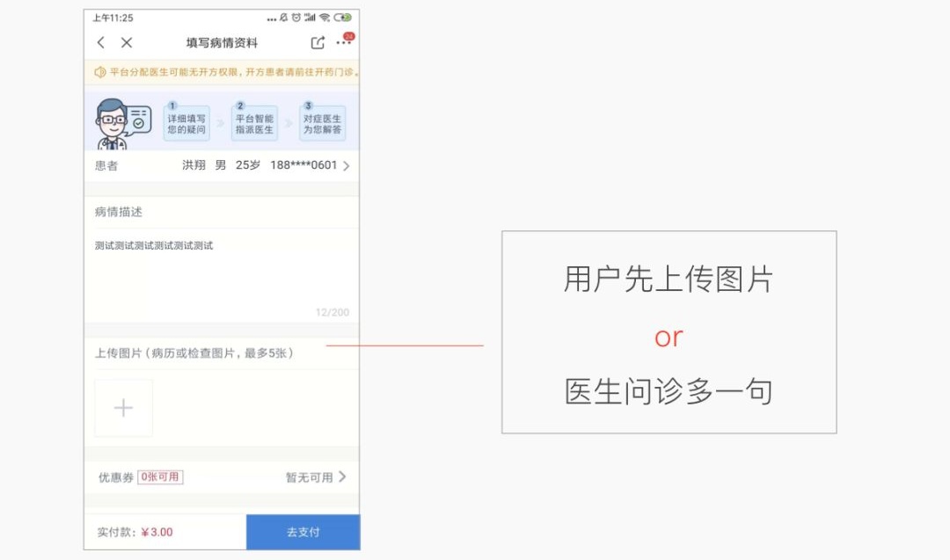950x560 pixels.
Task: Tap the status bar time 上午11:25
Action: [x=113, y=18]
